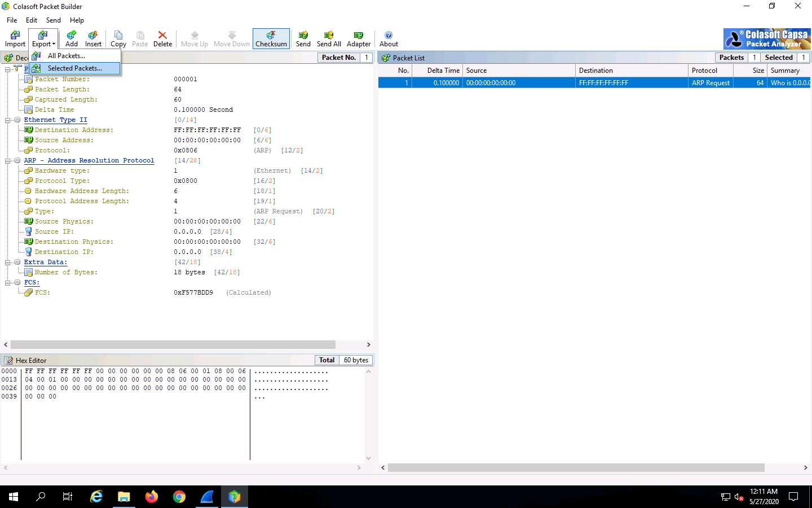Click the Insert packet icon
812x508 pixels.
[x=93, y=39]
